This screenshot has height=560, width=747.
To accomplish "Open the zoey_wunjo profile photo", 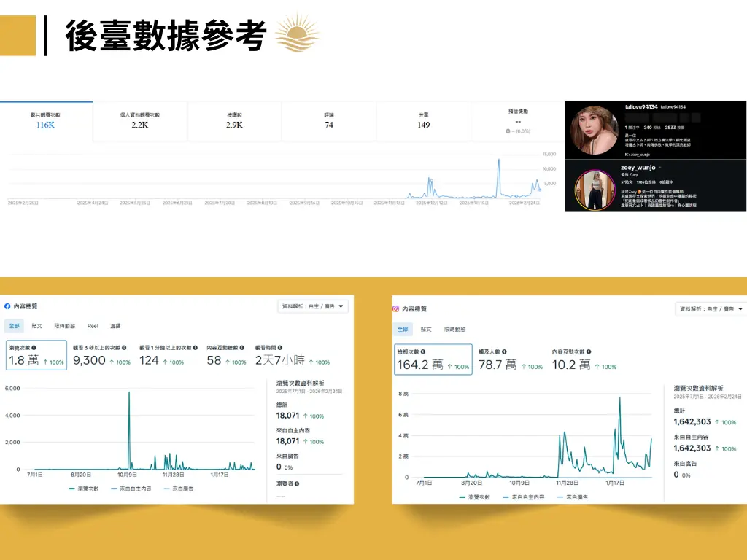I will click(x=595, y=190).
